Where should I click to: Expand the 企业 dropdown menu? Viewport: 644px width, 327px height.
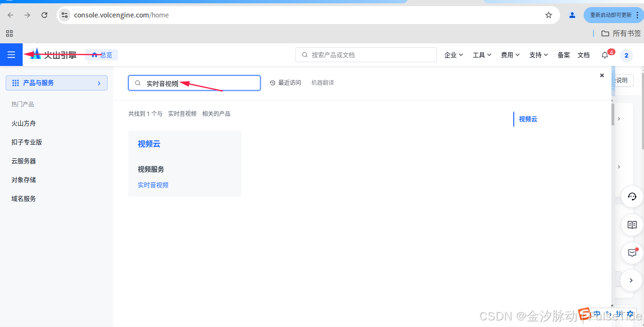tap(453, 55)
